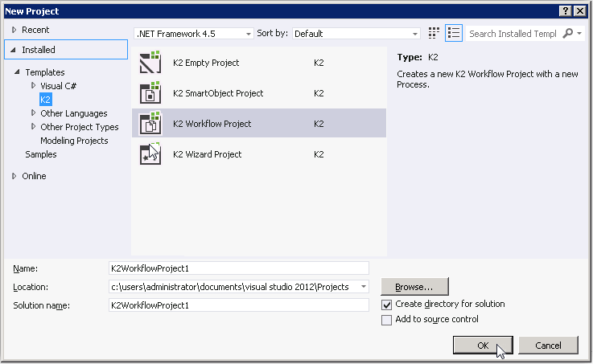This screenshot has width=593, height=364.
Task: Expand the Other Languages node arrow
Action: point(33,112)
